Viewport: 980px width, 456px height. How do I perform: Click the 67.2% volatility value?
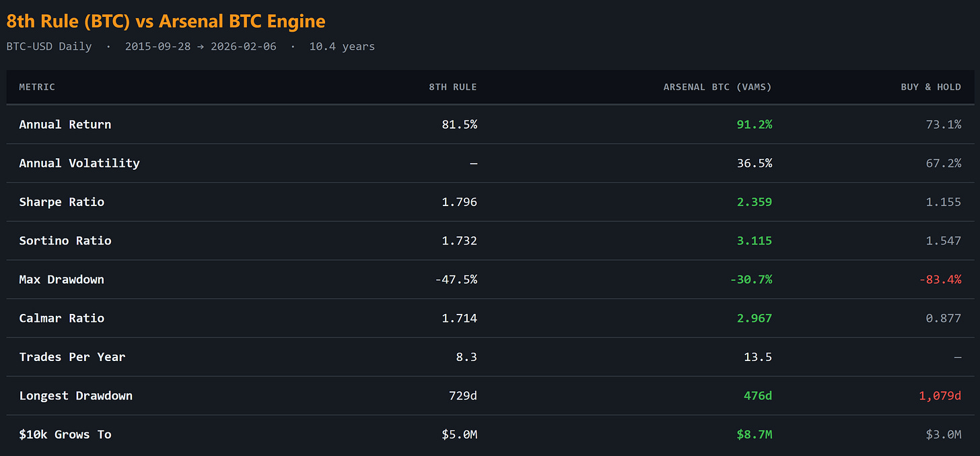(x=943, y=163)
